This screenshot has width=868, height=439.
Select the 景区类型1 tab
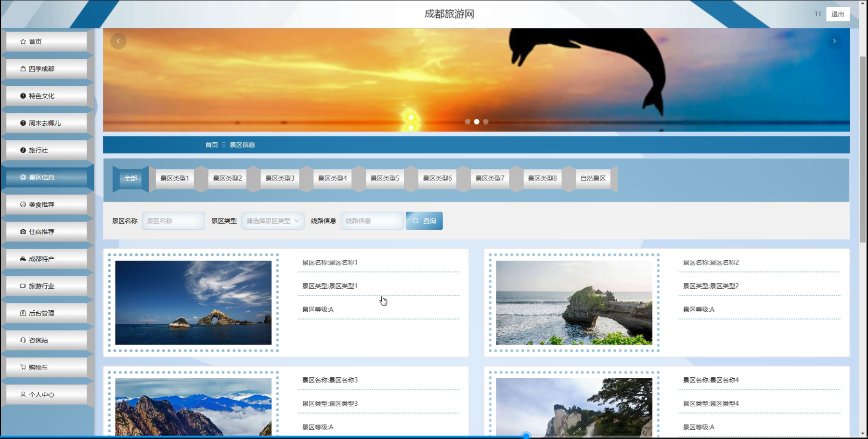click(174, 178)
